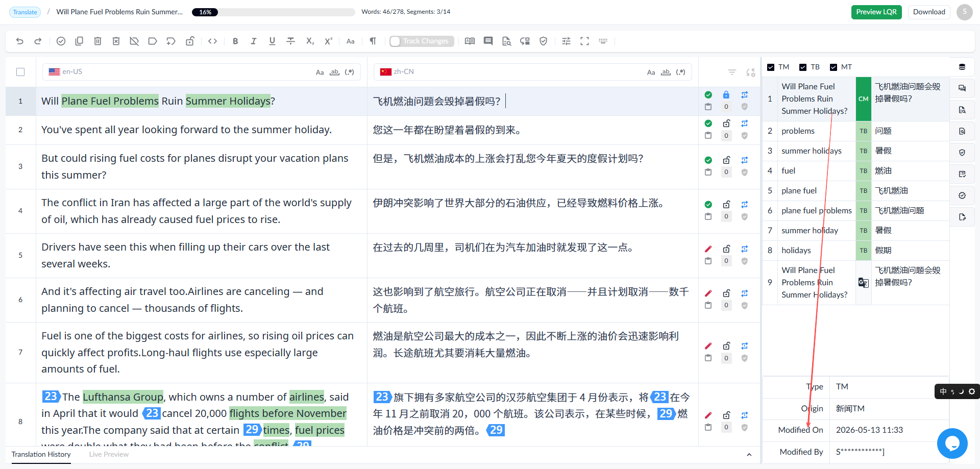Viewport: 980px width, 469px height.
Task: Toggle Track Changes switch
Action: coord(421,41)
